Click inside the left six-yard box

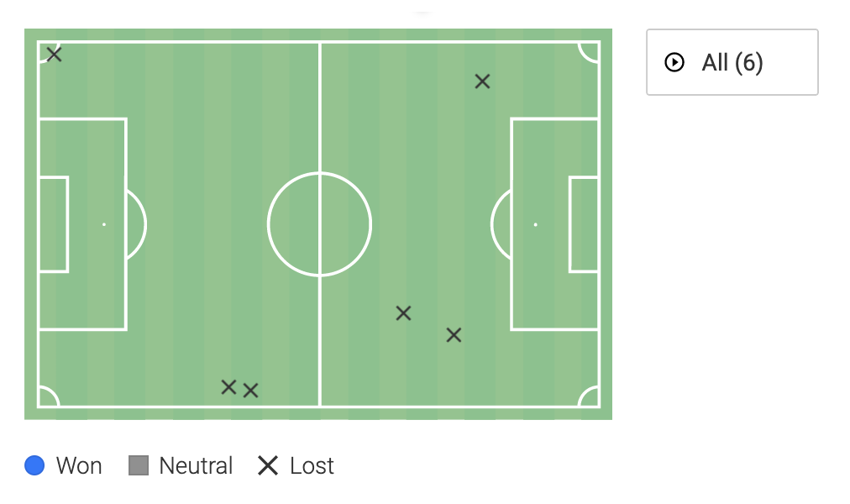tap(53, 224)
